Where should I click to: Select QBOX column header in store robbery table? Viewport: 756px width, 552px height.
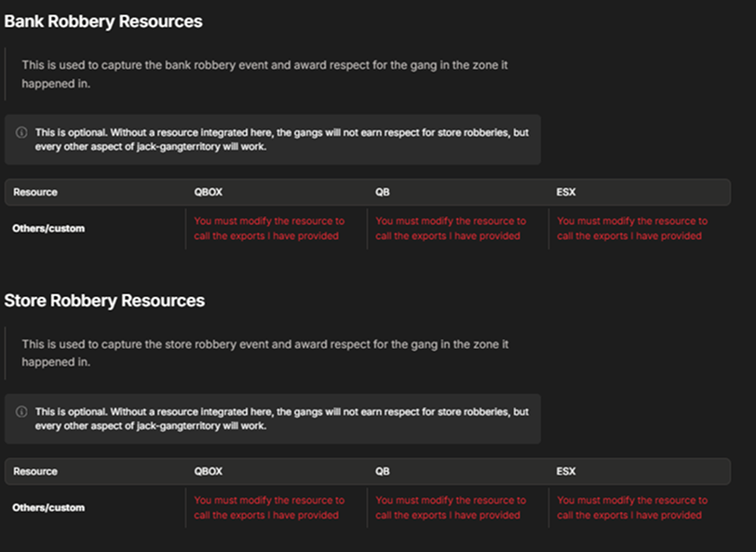point(209,471)
